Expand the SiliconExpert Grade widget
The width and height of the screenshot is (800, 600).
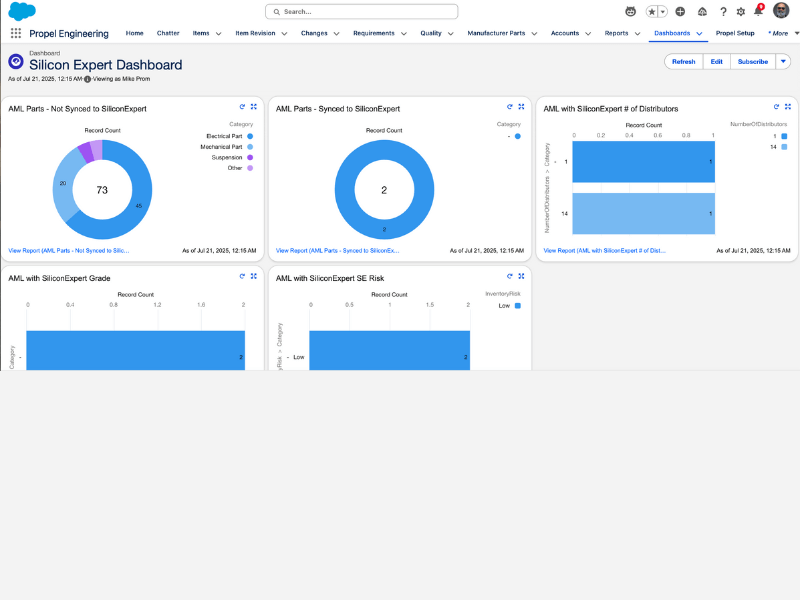click(x=254, y=276)
